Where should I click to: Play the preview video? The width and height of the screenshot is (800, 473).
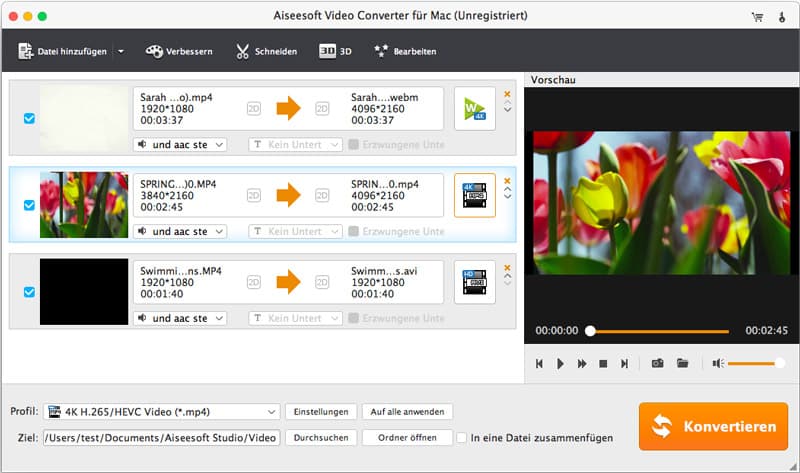(560, 363)
